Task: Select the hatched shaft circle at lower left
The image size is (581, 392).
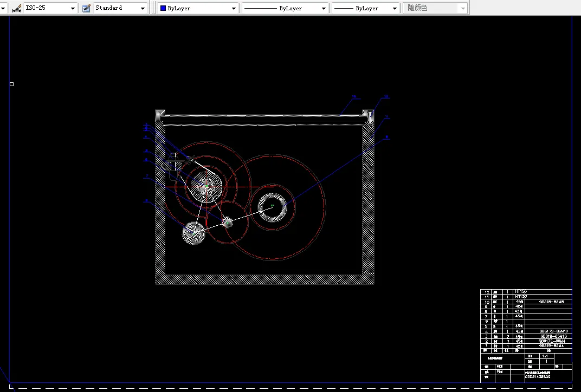Action: 193,233
